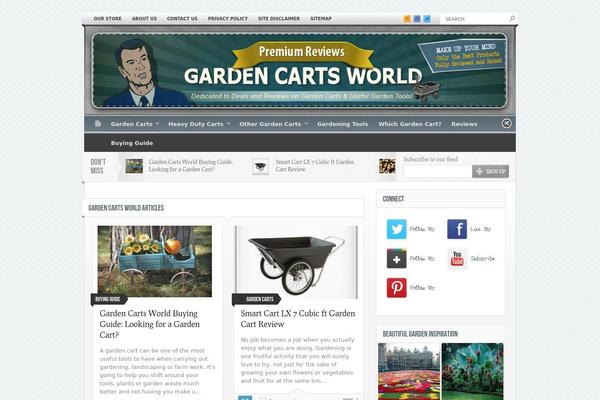Click the Sign Up button
This screenshot has height=400, width=600.
[491, 171]
